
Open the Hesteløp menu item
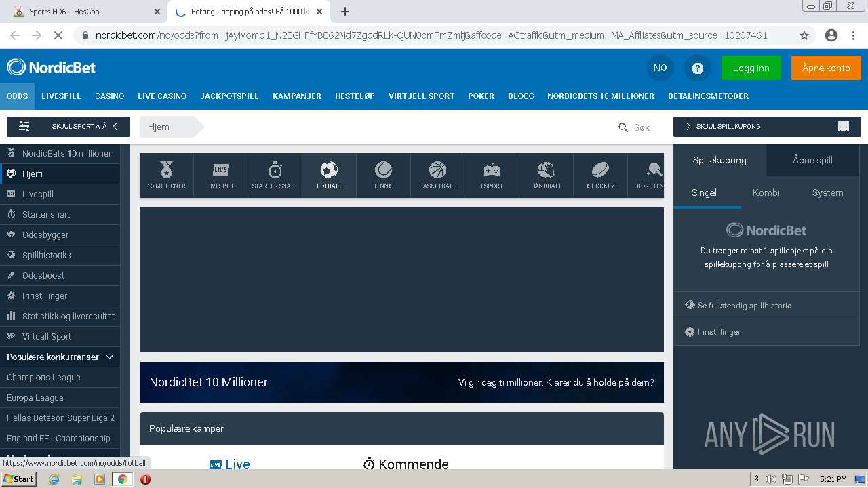(x=355, y=96)
